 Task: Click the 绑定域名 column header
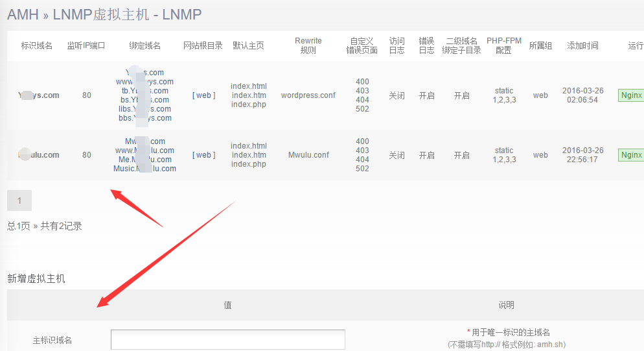coord(144,46)
